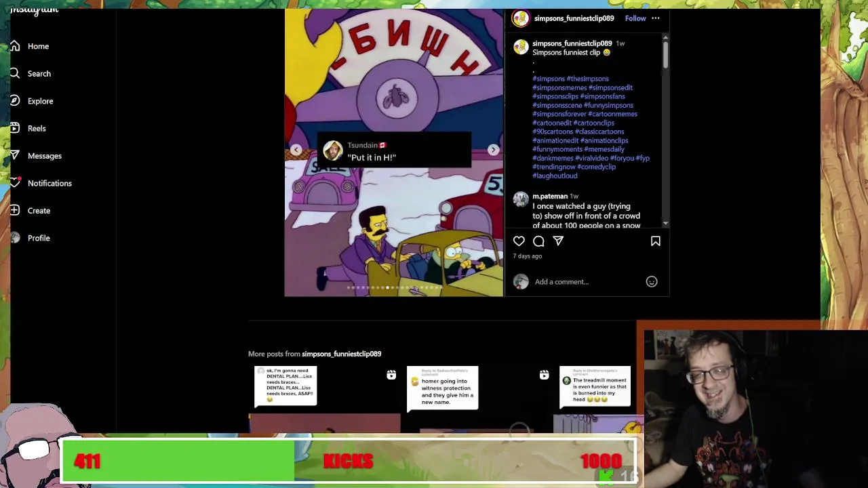
Task: Click the green Kicks goal progress bar
Action: [x=178, y=462]
